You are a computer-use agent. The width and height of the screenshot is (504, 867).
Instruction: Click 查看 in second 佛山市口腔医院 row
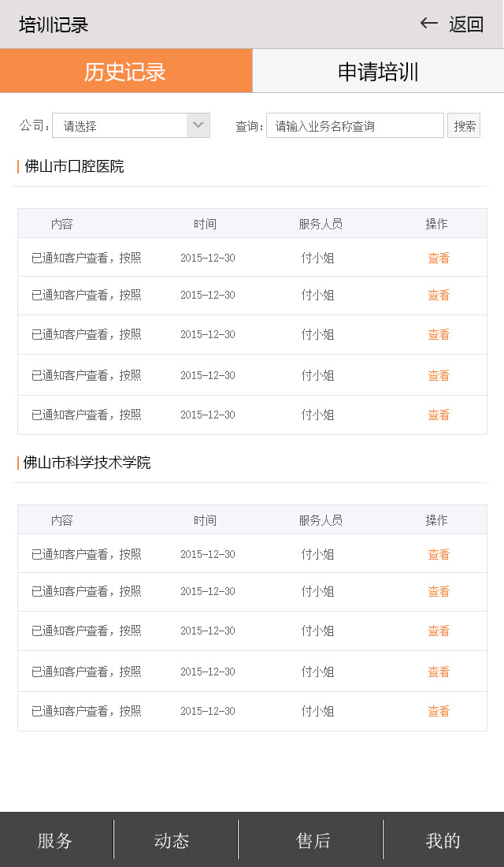(x=439, y=295)
